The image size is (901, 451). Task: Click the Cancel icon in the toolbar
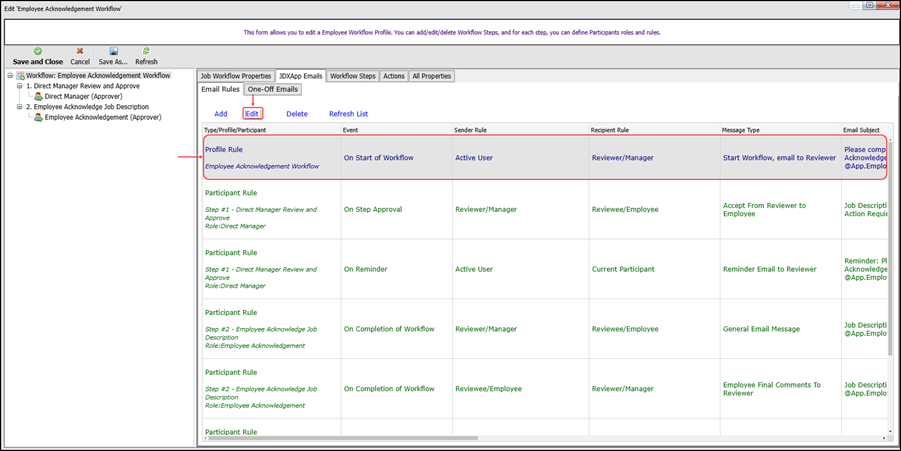click(x=80, y=51)
